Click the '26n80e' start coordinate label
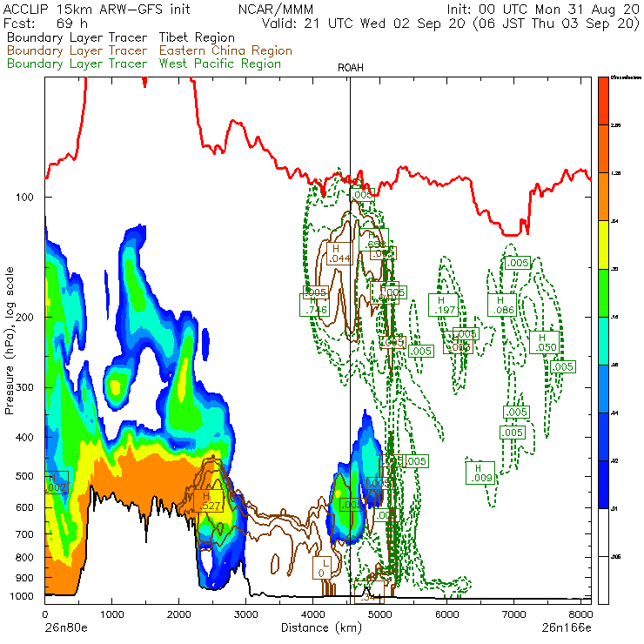644x644 pixels. (65, 628)
